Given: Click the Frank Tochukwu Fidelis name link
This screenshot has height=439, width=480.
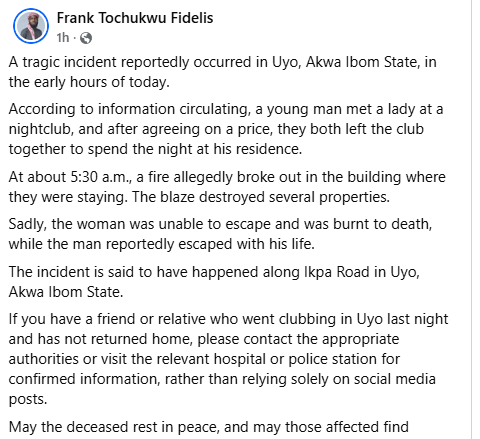Looking at the screenshot, I should pyautogui.click(x=135, y=18).
